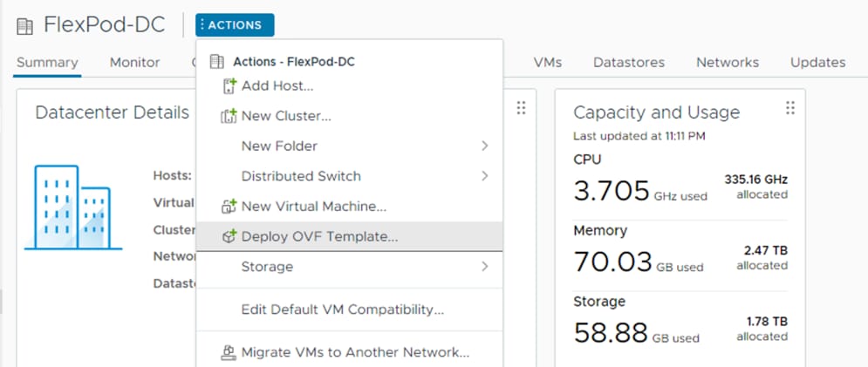Switch to the VMs tab
This screenshot has height=367, width=868.
pyautogui.click(x=547, y=63)
